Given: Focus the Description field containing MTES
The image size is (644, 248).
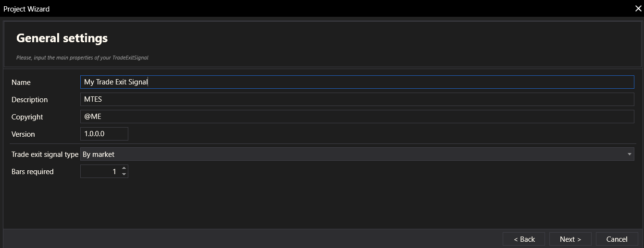Looking at the screenshot, I should coord(357,99).
